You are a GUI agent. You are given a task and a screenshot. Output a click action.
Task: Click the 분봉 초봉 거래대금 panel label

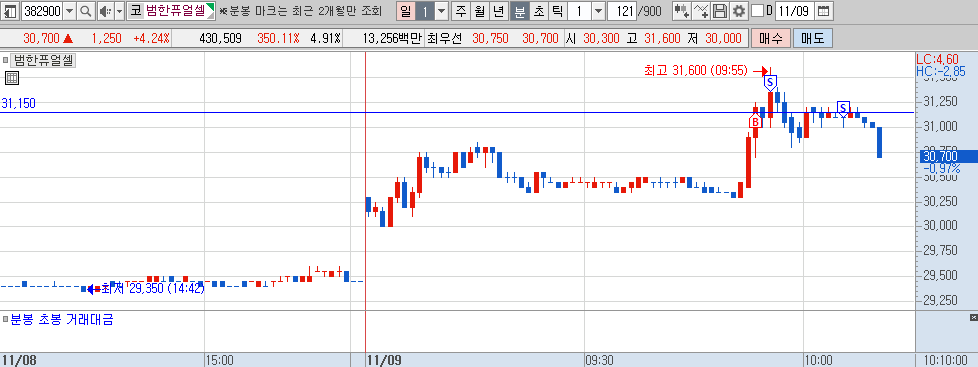[62, 320]
